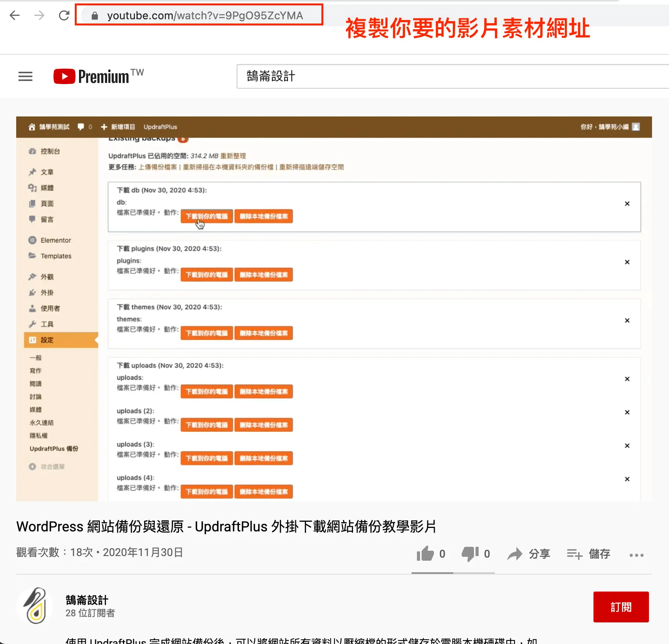Image resolution: width=669 pixels, height=644 pixels.
Task: Click the plug icon item in the WordPress sidebar
Action: point(41,293)
